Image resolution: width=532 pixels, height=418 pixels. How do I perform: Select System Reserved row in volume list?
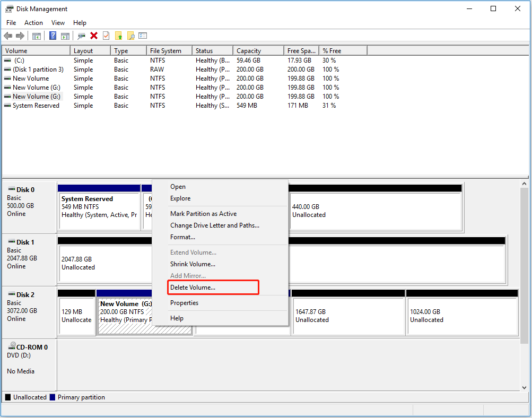36,106
